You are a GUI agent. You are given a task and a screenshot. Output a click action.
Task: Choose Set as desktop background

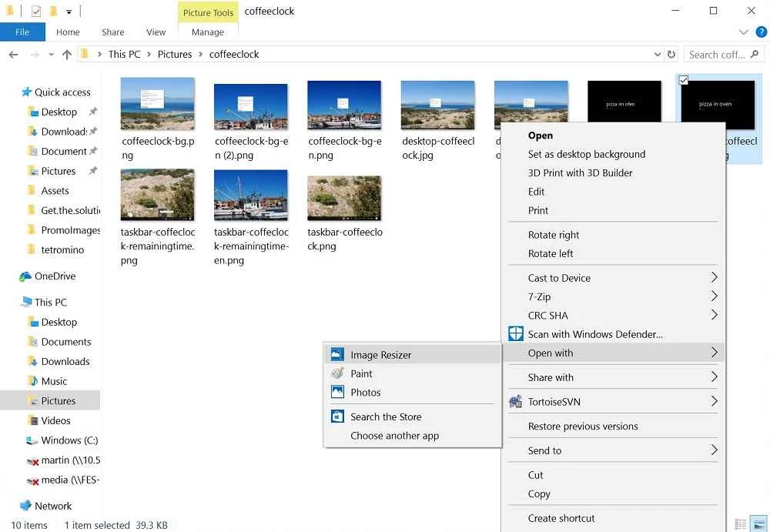pos(586,154)
